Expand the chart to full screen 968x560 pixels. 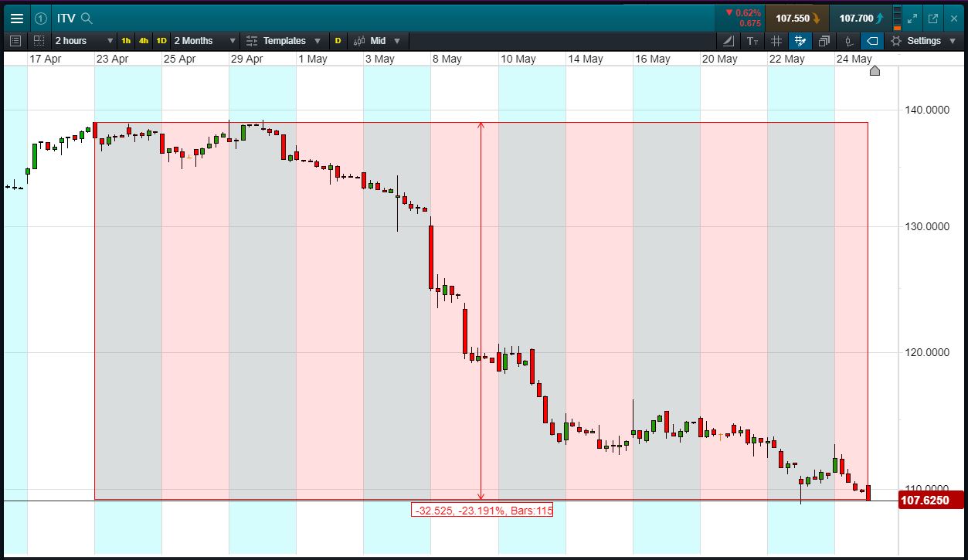tap(912, 19)
